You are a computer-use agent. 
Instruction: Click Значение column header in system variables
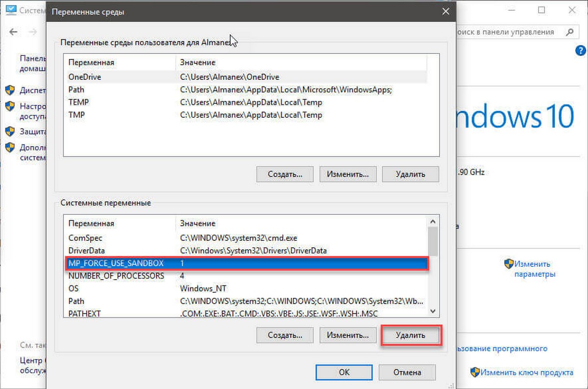[x=301, y=223]
